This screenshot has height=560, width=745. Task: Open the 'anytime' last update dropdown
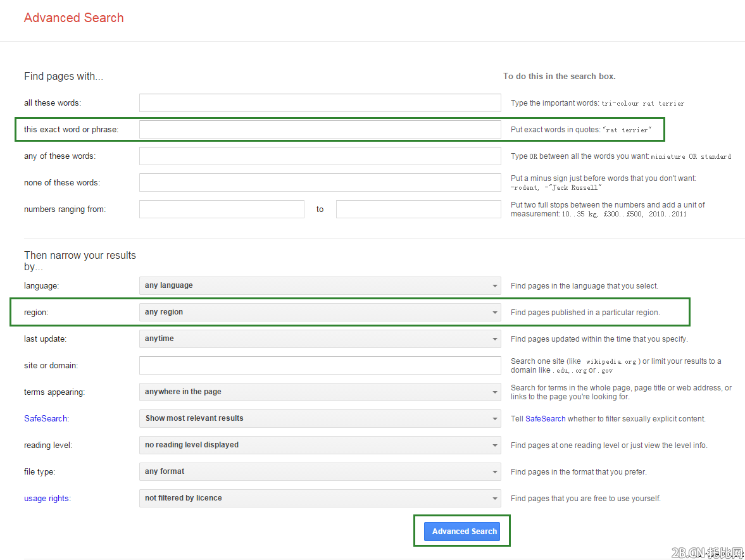pos(320,339)
